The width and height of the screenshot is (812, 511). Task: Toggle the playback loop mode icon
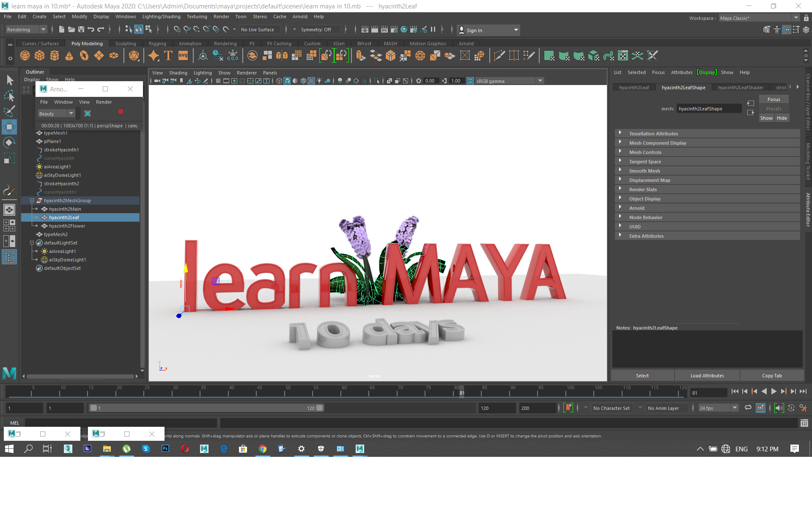coord(748,408)
